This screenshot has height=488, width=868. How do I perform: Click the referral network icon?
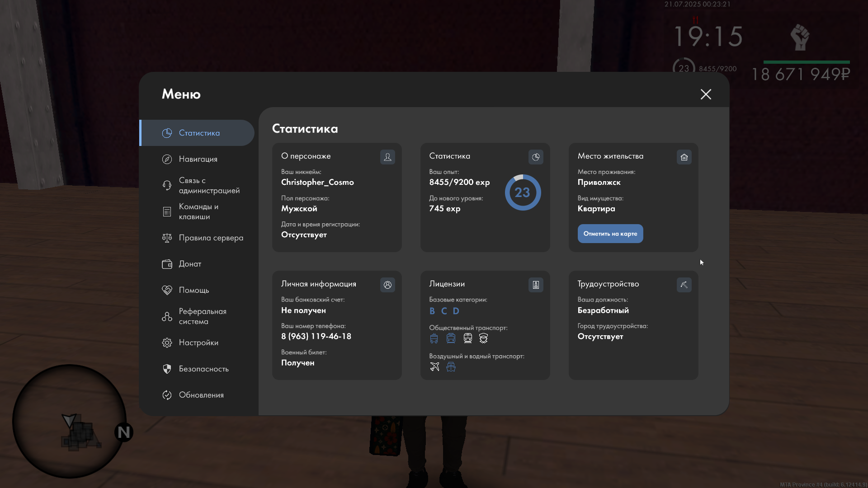click(x=167, y=316)
